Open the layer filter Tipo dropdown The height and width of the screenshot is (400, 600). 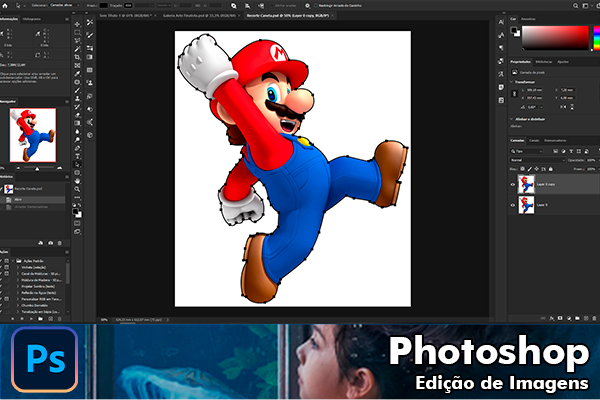[527, 151]
